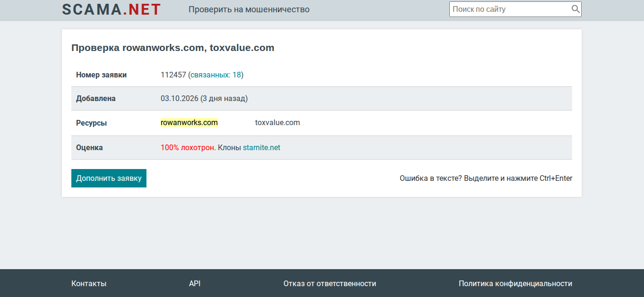The width and height of the screenshot is (644, 297).
Task: Open 'API' in the footer
Action: tap(195, 283)
